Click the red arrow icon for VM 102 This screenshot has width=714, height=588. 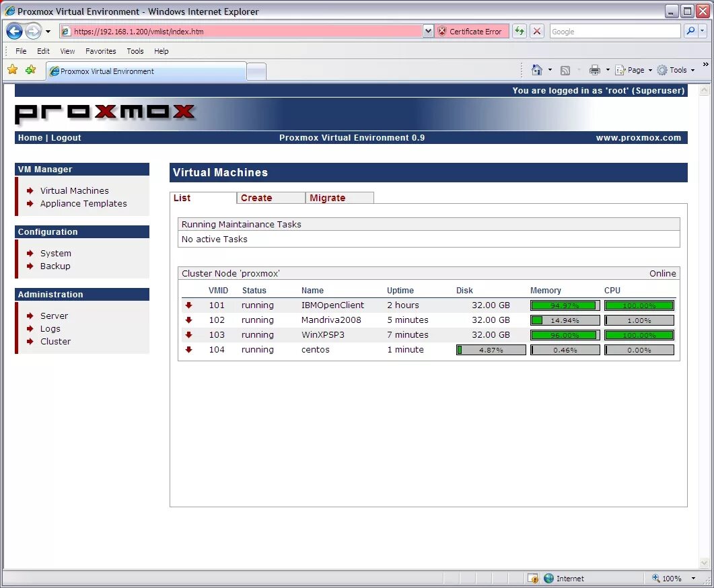(188, 320)
